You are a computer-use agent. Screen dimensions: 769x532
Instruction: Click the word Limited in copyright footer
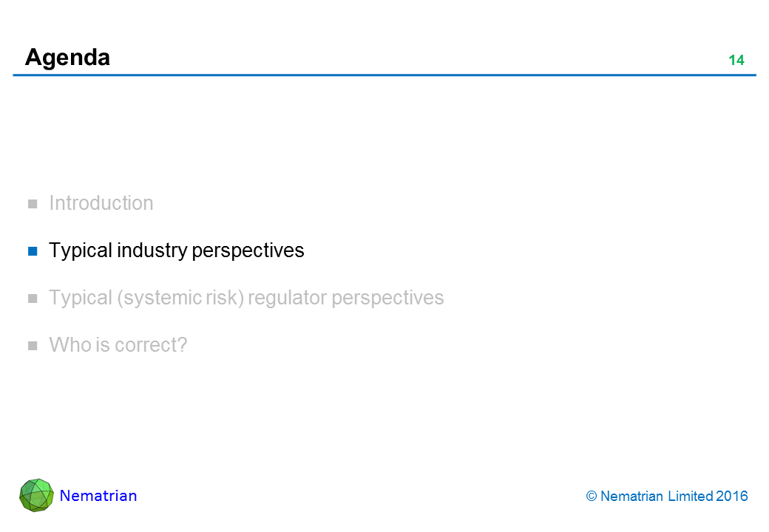(690, 497)
